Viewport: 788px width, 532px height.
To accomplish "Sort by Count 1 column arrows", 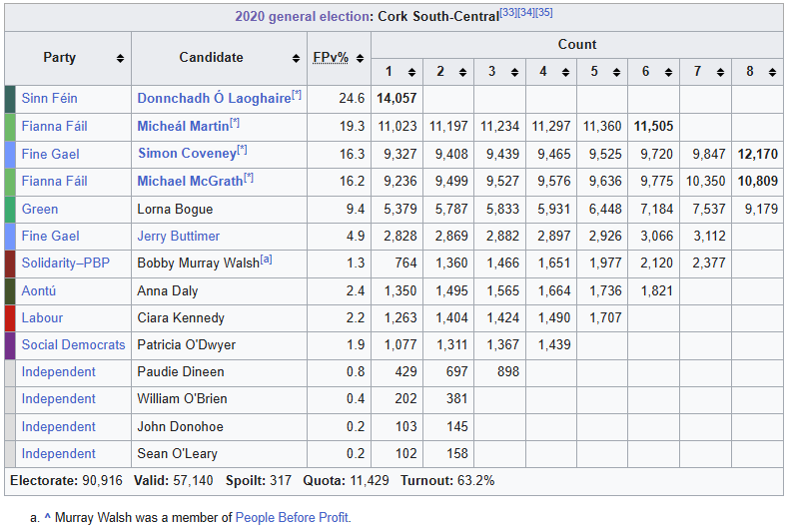I will tap(412, 72).
